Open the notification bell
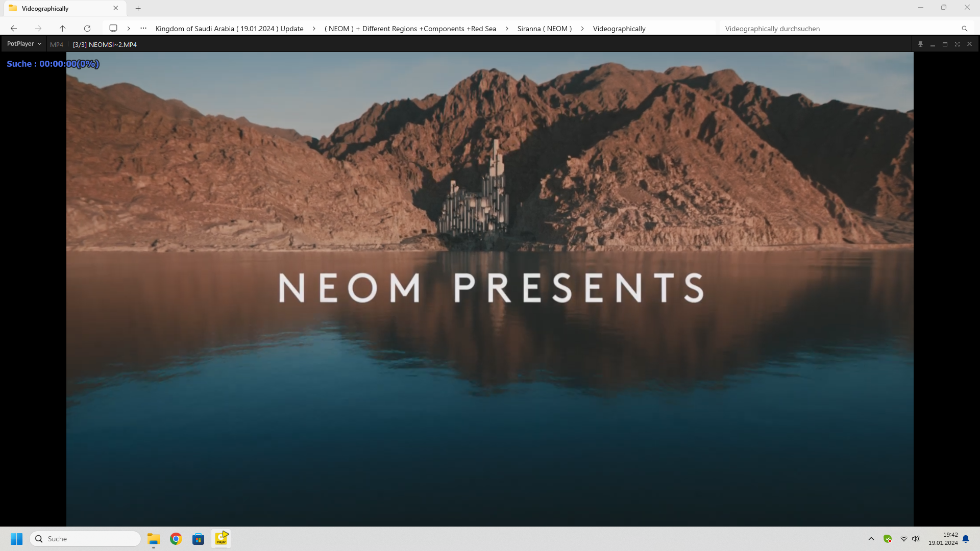 966,539
